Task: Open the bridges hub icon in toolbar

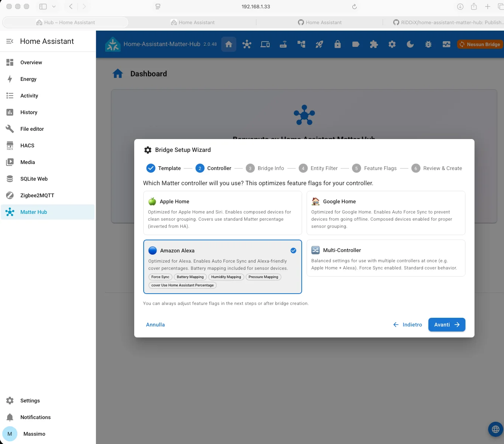Action: tap(247, 44)
